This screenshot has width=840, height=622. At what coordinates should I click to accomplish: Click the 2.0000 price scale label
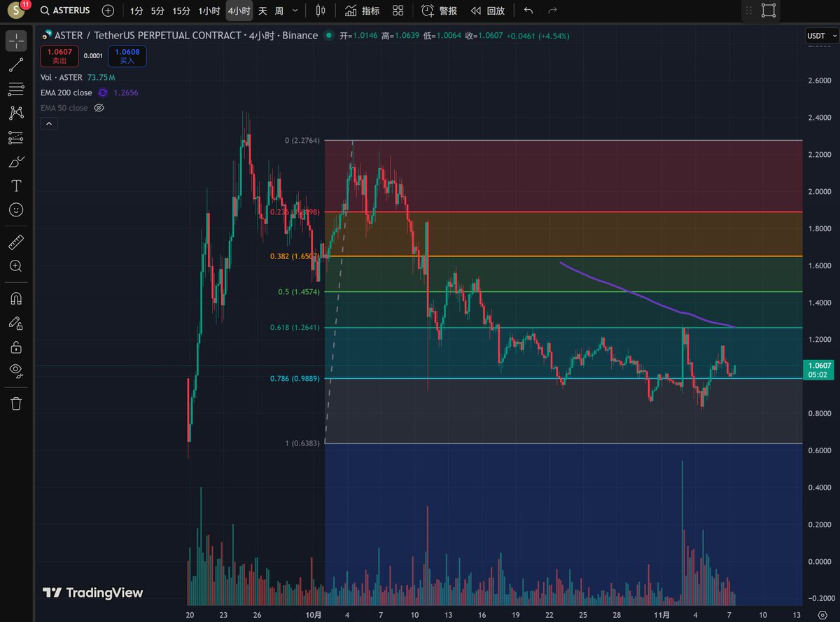click(x=819, y=191)
